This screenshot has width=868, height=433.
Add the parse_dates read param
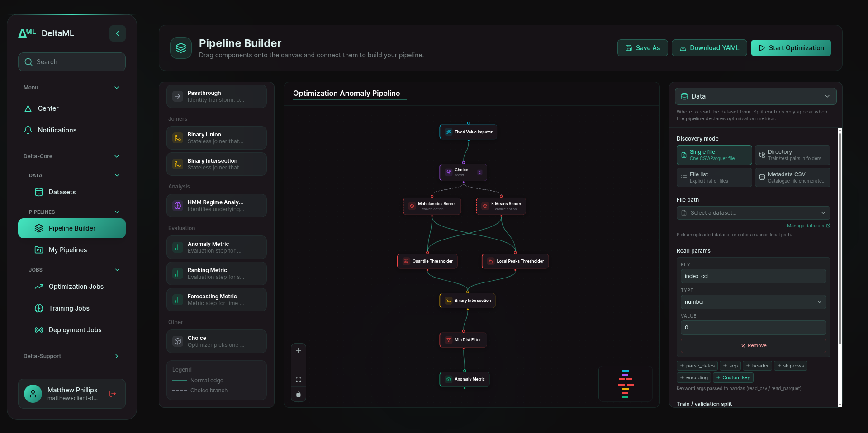click(697, 366)
